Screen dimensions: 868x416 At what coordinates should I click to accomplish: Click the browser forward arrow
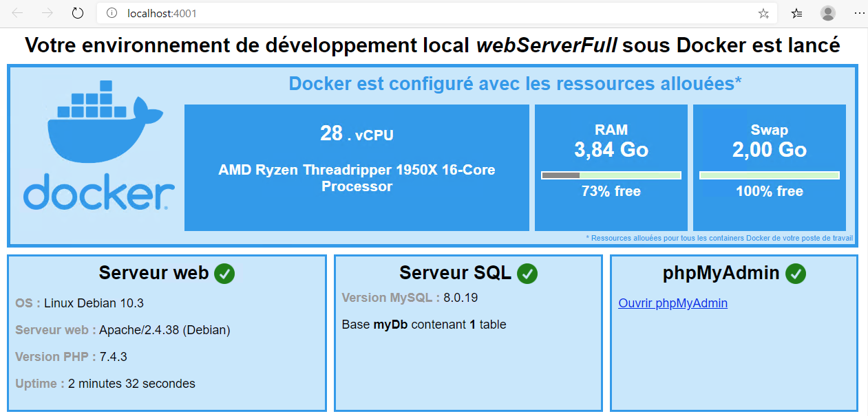click(x=47, y=13)
